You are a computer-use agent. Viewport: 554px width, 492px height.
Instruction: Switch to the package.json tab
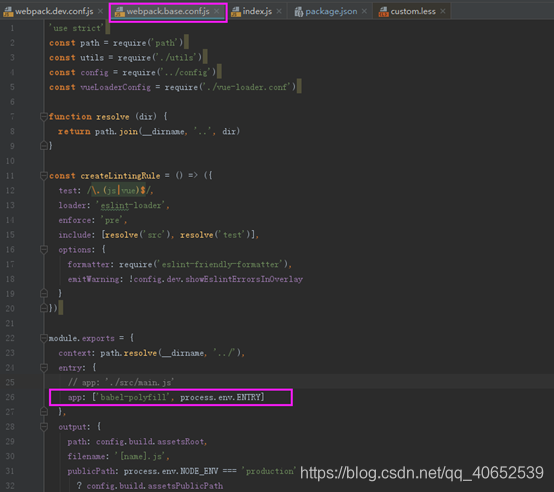(331, 11)
